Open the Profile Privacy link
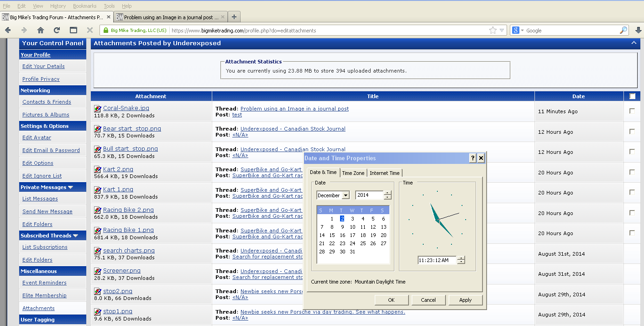Screen dimensions: 644x326 [x=41, y=79]
